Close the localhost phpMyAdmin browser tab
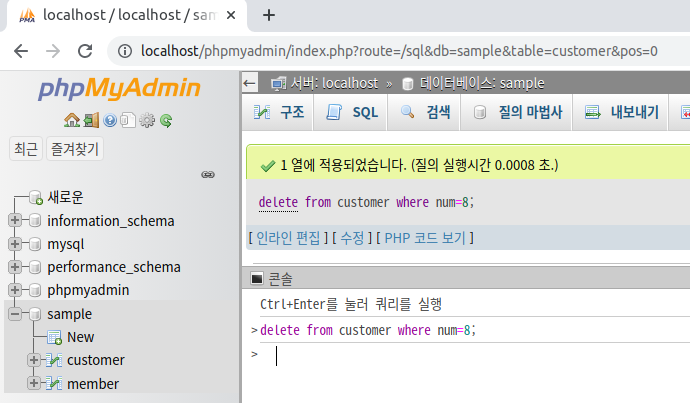Screen dimensions: 690x403 (231, 15)
